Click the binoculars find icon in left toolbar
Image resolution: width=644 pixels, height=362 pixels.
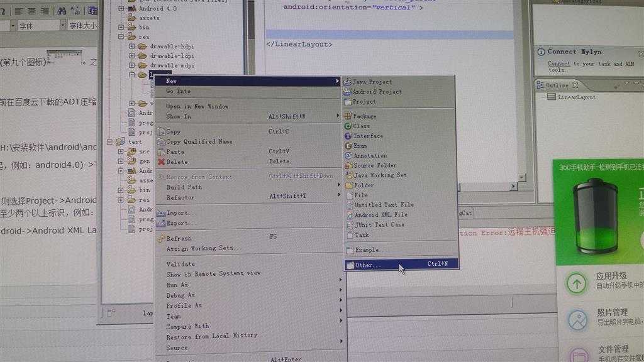tap(62, 11)
